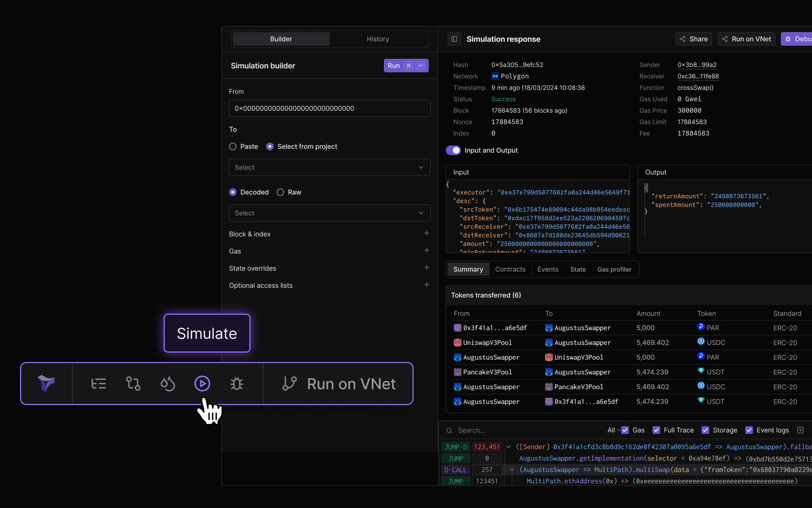The image size is (812, 508).
Task: Open the trace list icon in toolbar
Action: (x=99, y=384)
